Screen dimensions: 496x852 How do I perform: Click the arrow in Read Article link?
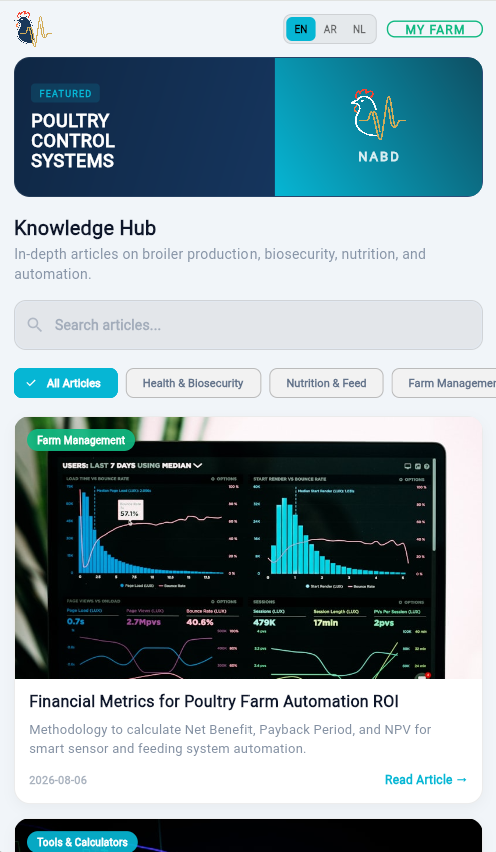point(462,780)
